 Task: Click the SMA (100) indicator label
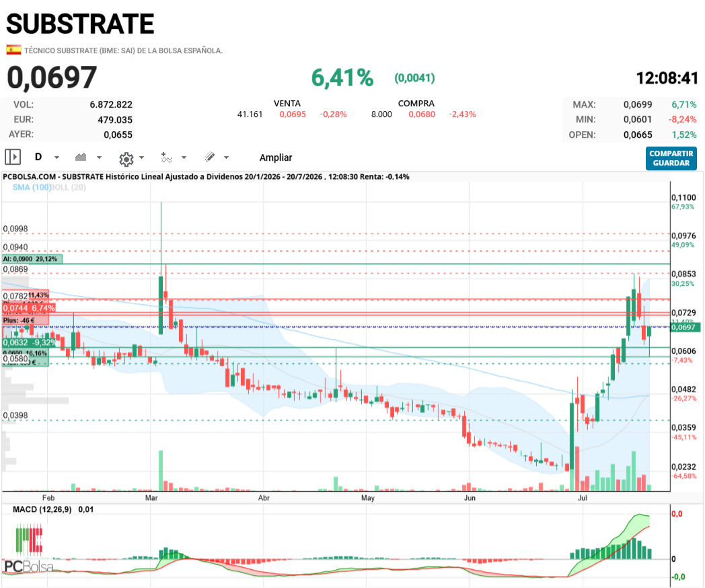pyautogui.click(x=31, y=188)
